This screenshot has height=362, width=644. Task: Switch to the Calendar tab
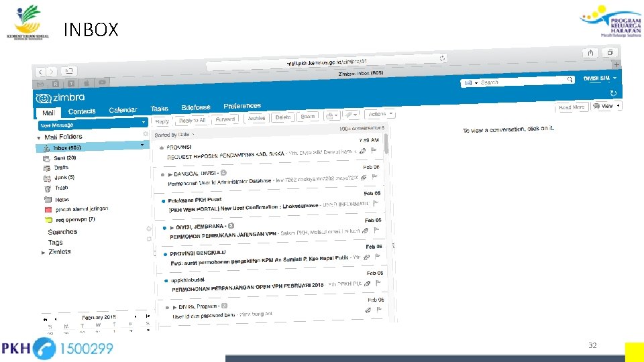(x=123, y=110)
